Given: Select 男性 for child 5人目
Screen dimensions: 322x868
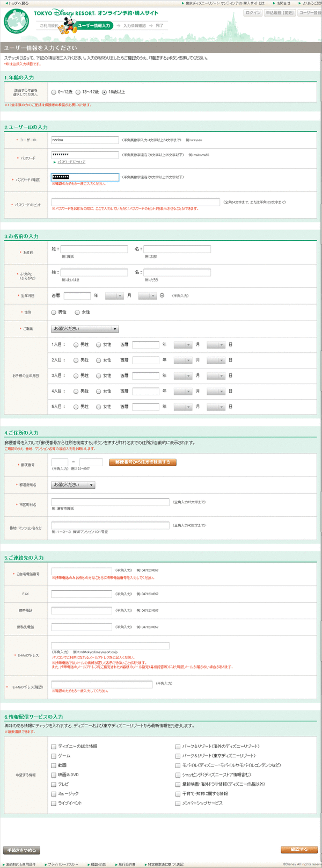Looking at the screenshot, I should [x=76, y=407].
